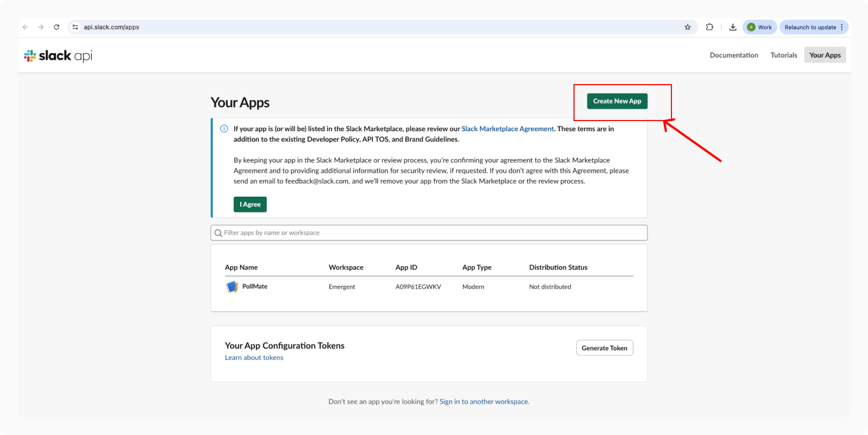
Task: Click the magnifier icon in the filter box
Action: [217, 233]
